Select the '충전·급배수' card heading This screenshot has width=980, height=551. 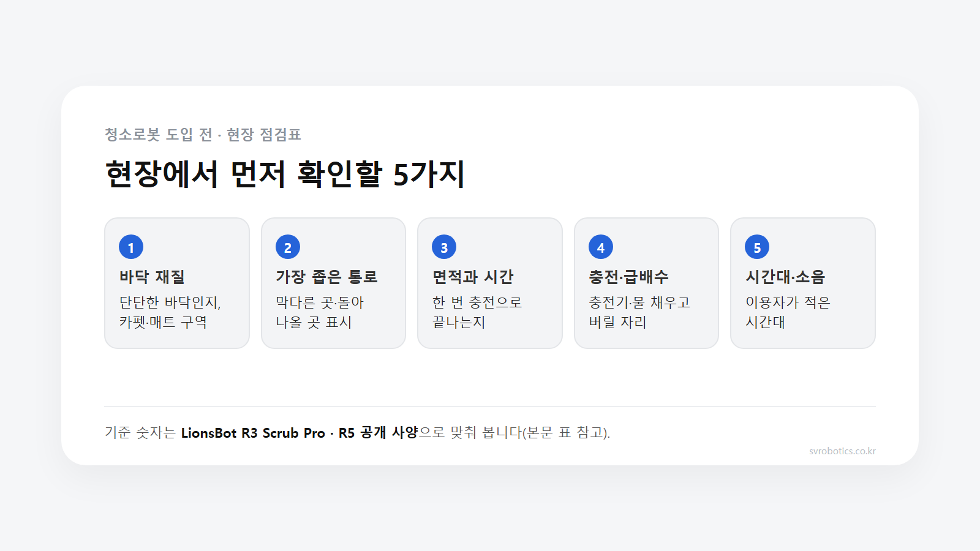click(x=628, y=277)
